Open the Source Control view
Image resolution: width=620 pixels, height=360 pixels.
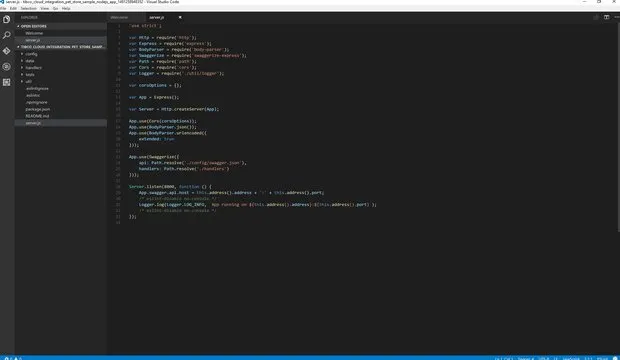click(x=7, y=51)
